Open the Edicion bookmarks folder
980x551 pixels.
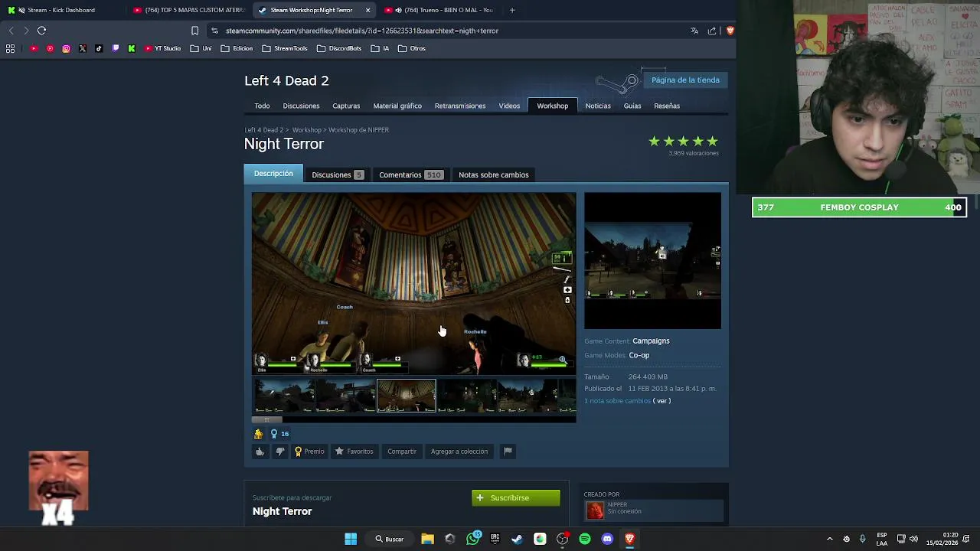(x=237, y=48)
